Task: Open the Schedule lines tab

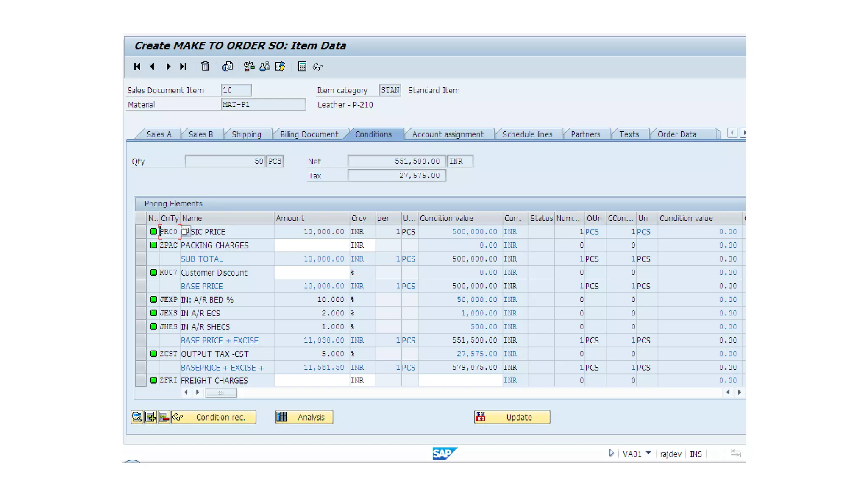Action: [527, 134]
